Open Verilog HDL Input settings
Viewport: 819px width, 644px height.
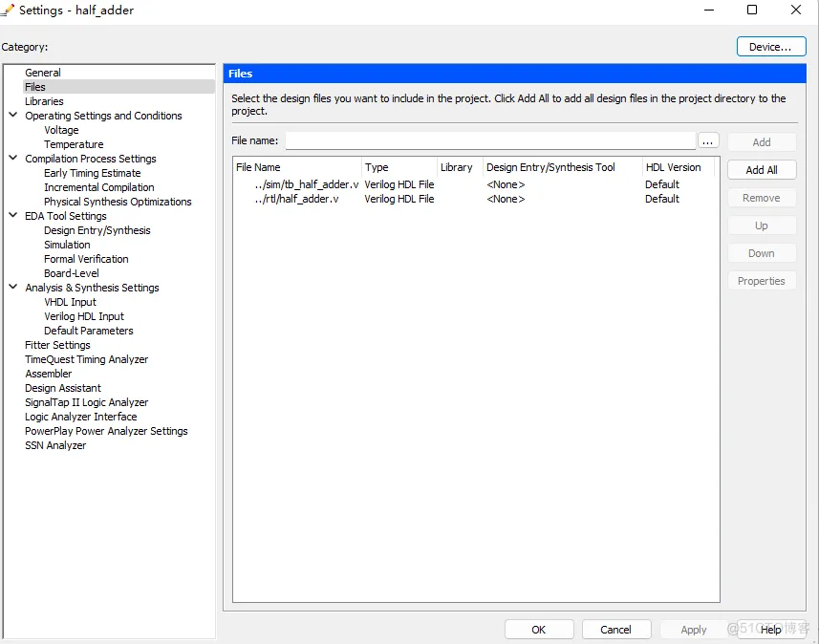pos(84,316)
